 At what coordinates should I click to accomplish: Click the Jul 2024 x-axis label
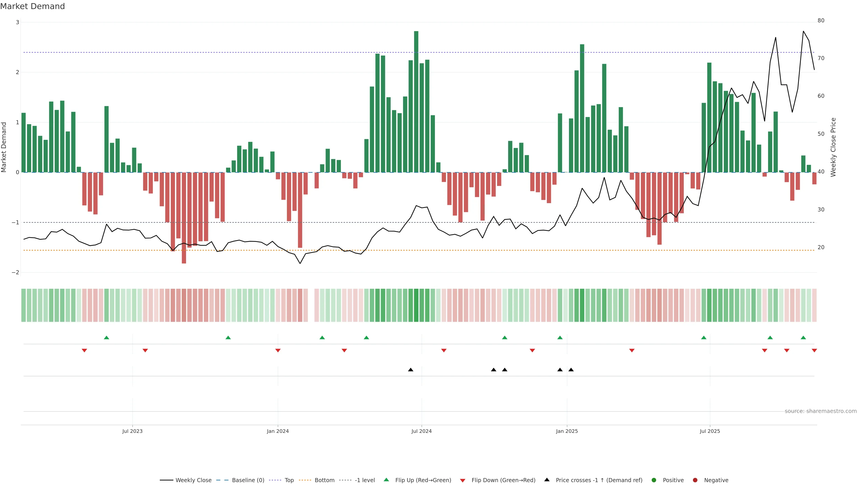[x=421, y=431]
